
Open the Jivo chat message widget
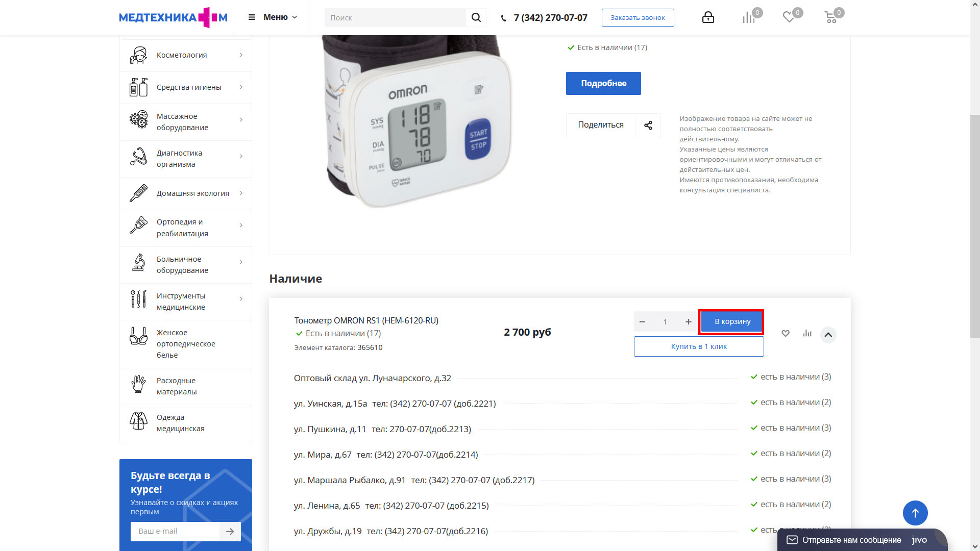click(x=862, y=540)
